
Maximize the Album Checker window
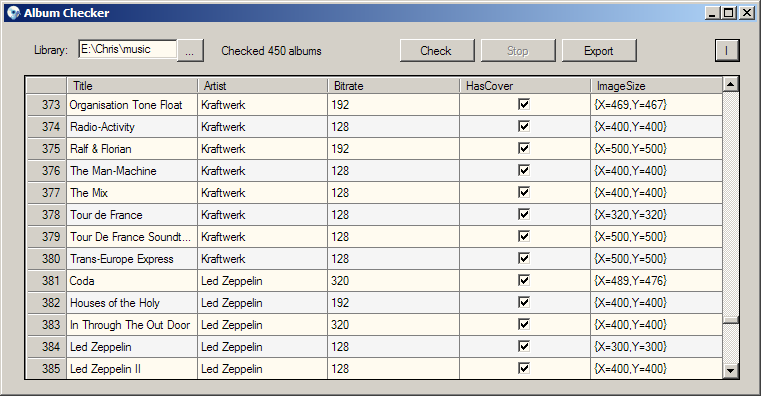[x=729, y=13]
